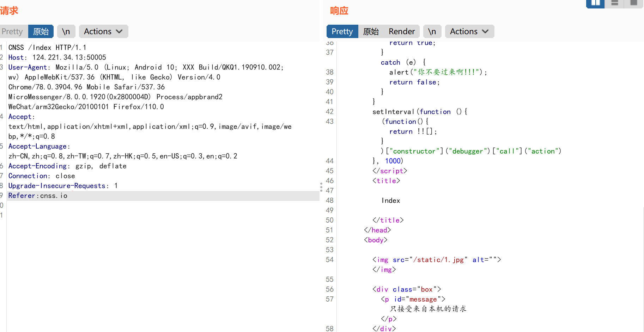Click the closing </head> tag line
The height and width of the screenshot is (332, 644).
click(x=377, y=230)
